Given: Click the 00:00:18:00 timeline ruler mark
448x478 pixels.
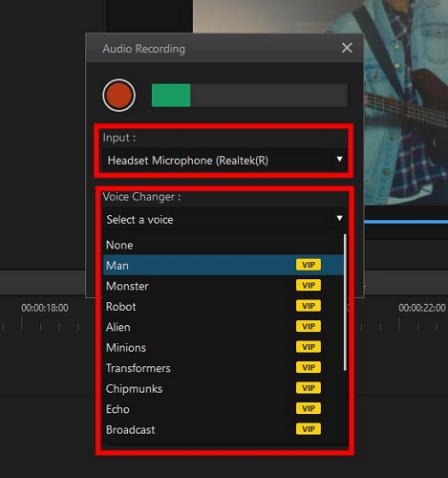Looking at the screenshot, I should click(x=45, y=308).
